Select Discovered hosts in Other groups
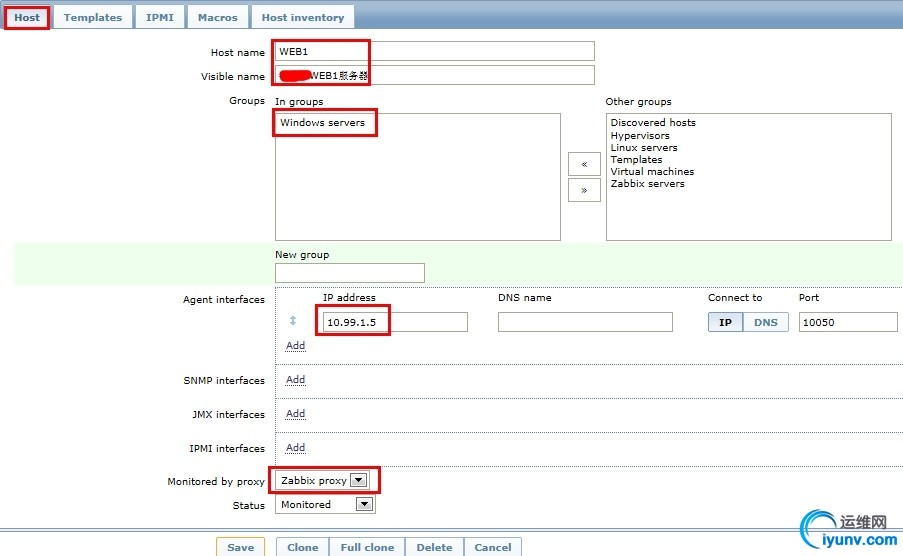The width and height of the screenshot is (903, 556). [x=653, y=123]
